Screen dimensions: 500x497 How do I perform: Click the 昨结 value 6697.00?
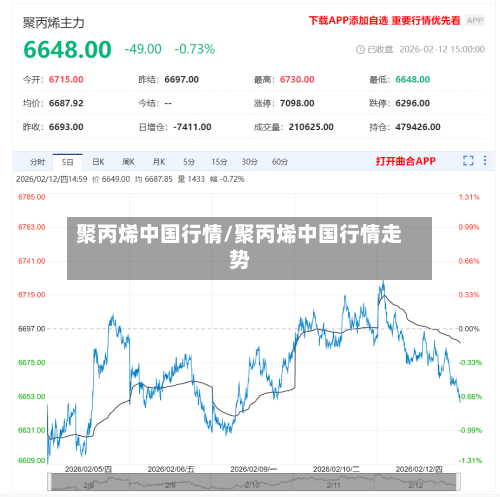(x=181, y=80)
